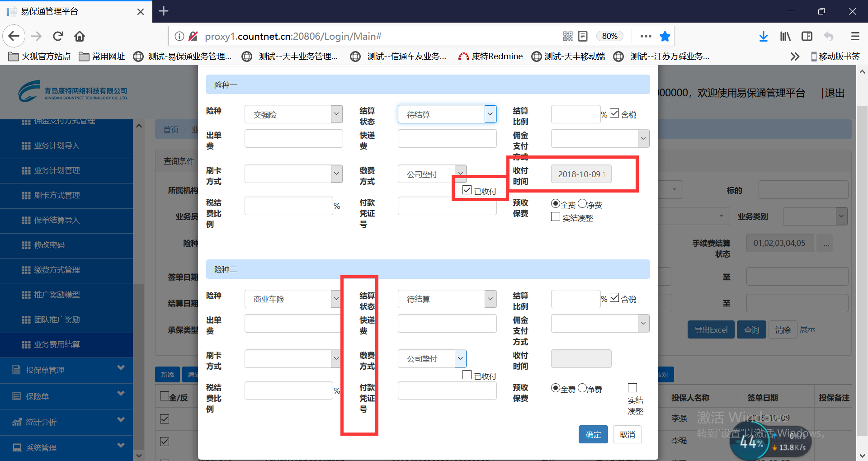
Task: Select 净费 radio in 险种一
Action: point(582,204)
